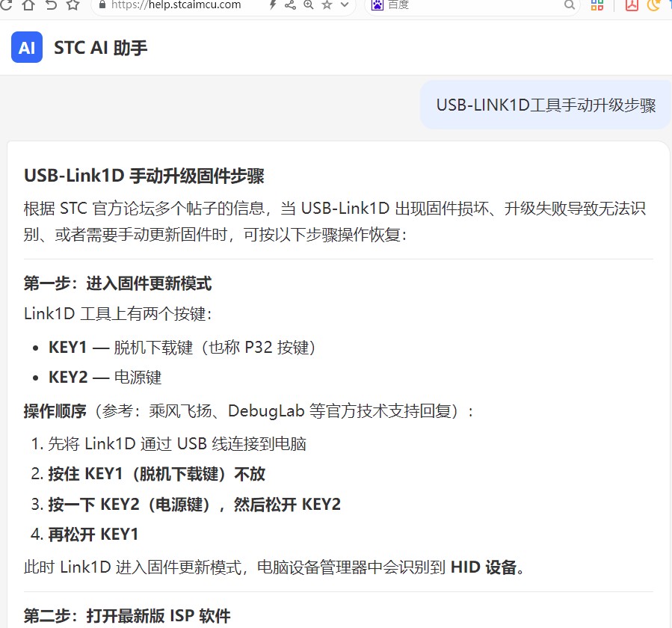672x628 pixels.
Task: Click the undo/restore closed tab arrow icon
Action: point(51,4)
